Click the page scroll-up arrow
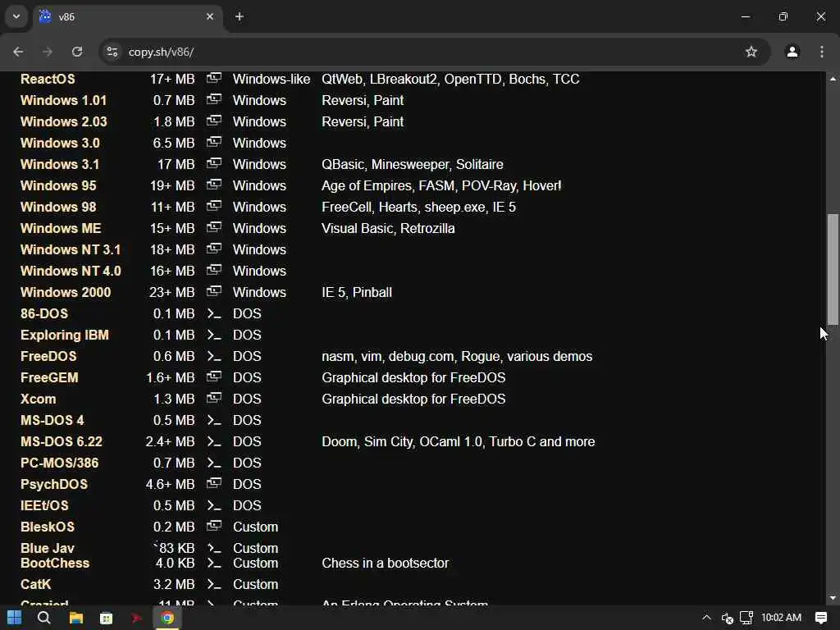This screenshot has height=630, width=840. click(833, 79)
